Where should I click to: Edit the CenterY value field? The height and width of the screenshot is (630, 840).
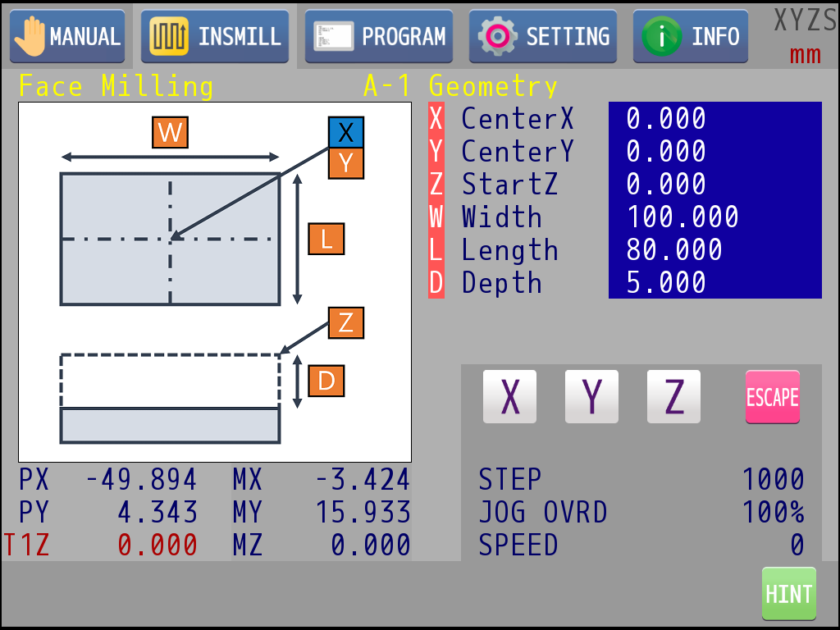point(714,152)
